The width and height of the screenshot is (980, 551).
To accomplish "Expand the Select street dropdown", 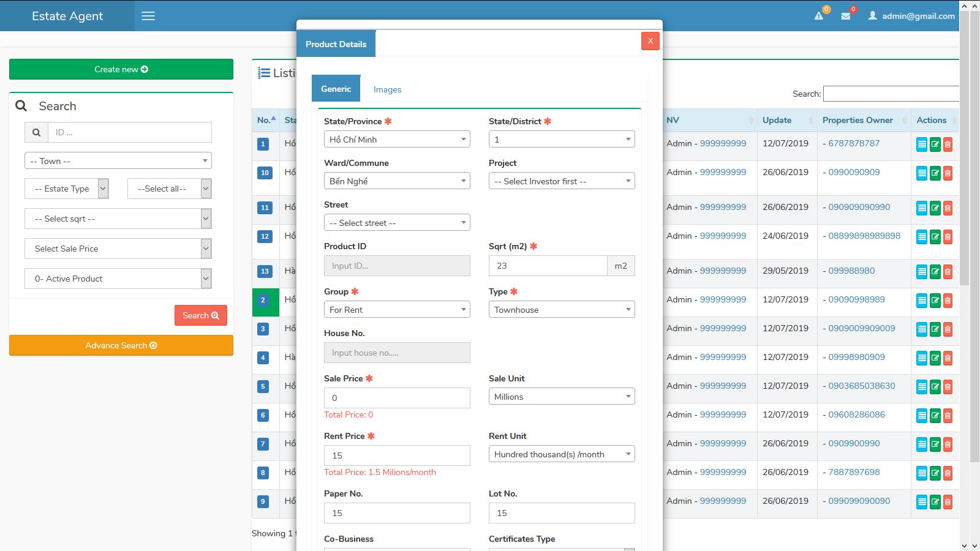I will [397, 223].
